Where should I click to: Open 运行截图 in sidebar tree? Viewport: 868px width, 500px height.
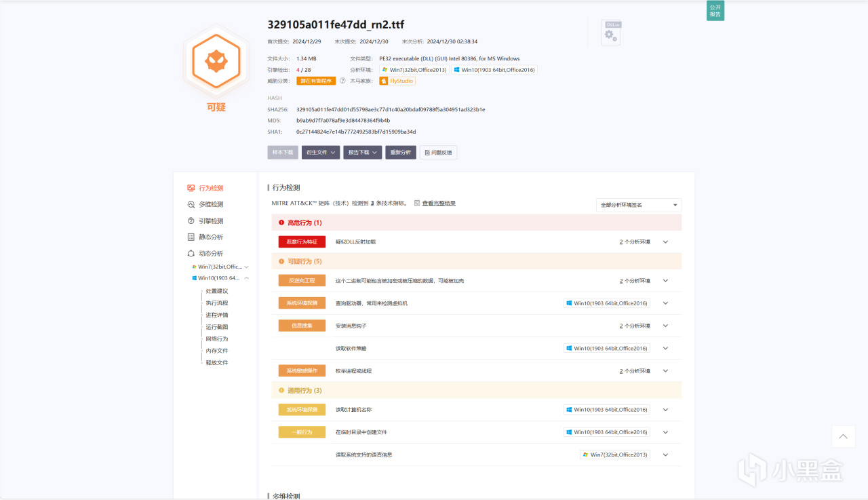[x=217, y=327]
